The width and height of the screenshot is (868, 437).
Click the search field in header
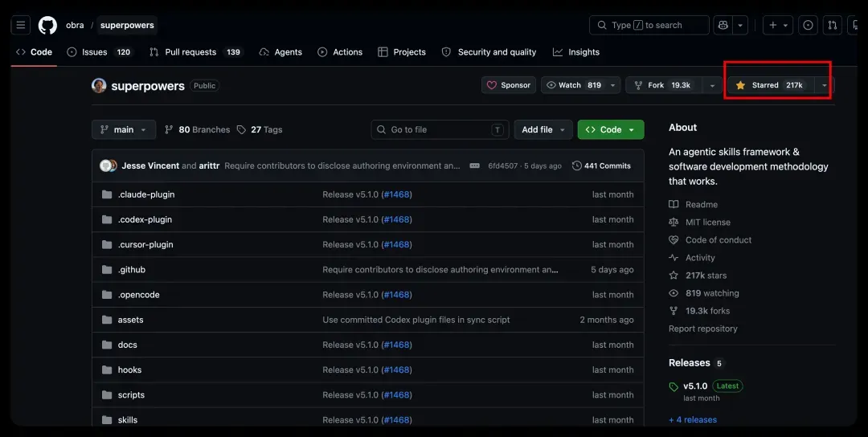point(649,25)
